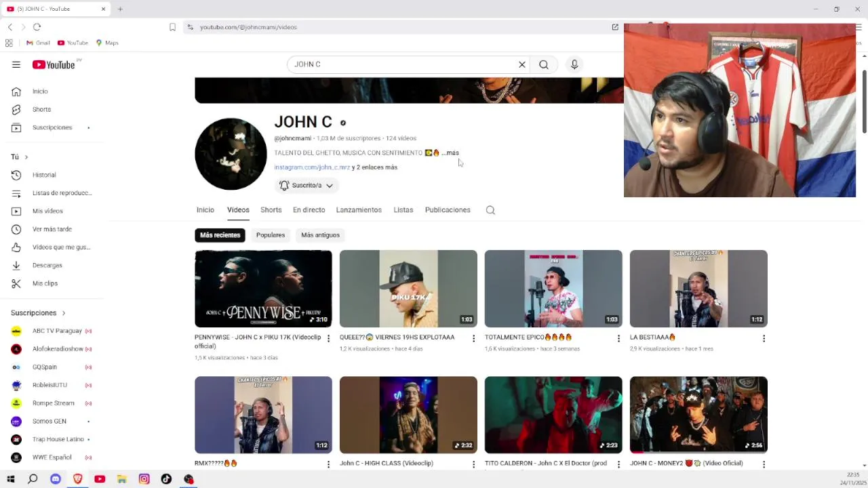
Task: Select Populares filter chip
Action: [x=271, y=235]
